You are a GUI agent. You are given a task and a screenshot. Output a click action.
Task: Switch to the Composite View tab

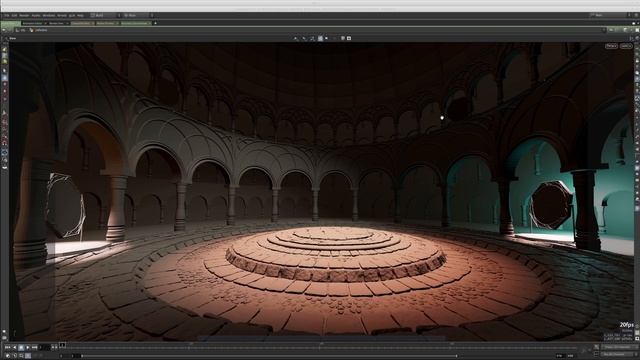[x=82, y=23]
